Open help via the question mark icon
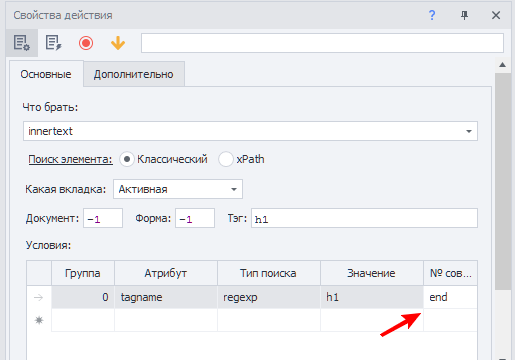The height and width of the screenshot is (360, 515). click(x=432, y=15)
